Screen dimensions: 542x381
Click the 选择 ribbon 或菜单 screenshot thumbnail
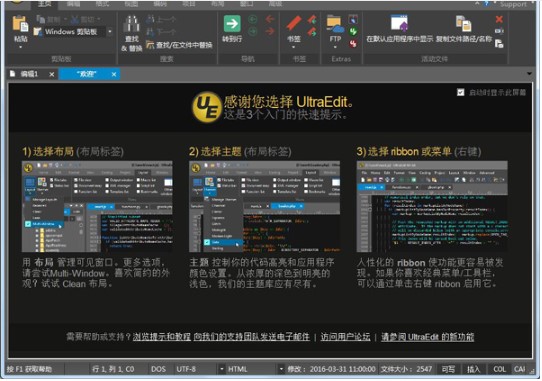click(432, 206)
